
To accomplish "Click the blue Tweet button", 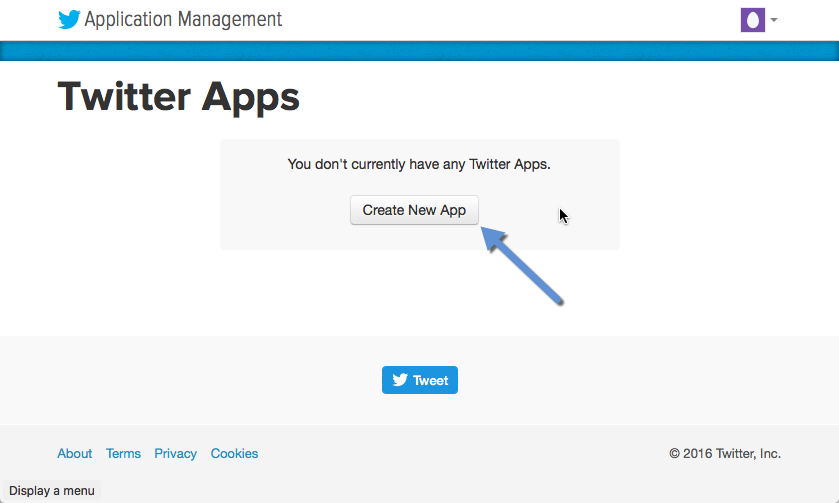I will (x=420, y=380).
